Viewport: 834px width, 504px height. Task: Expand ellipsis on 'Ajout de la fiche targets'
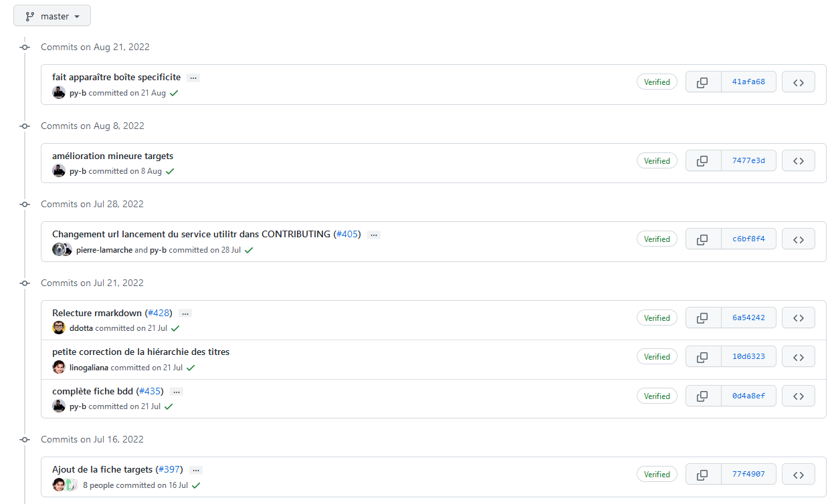[x=196, y=471]
